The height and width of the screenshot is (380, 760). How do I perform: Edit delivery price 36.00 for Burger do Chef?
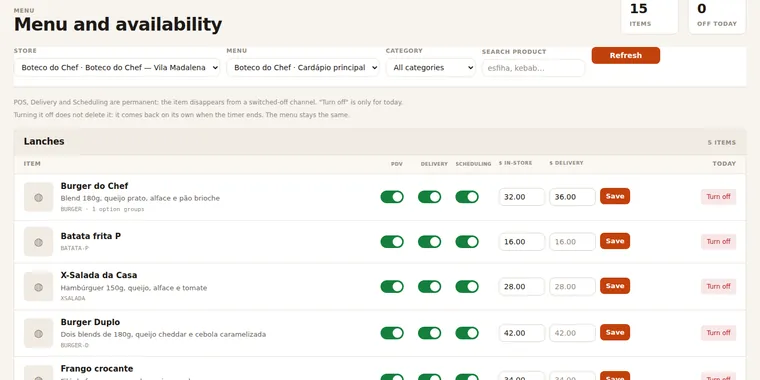pos(572,197)
